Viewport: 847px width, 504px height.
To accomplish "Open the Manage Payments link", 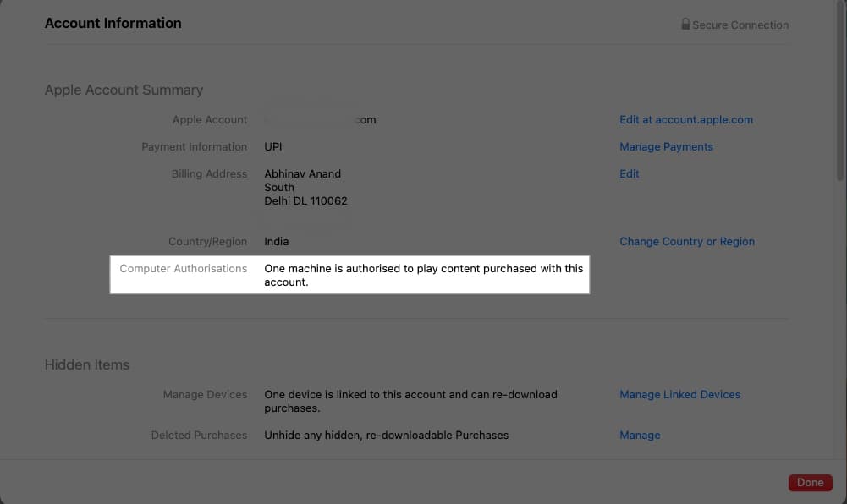I will (666, 147).
